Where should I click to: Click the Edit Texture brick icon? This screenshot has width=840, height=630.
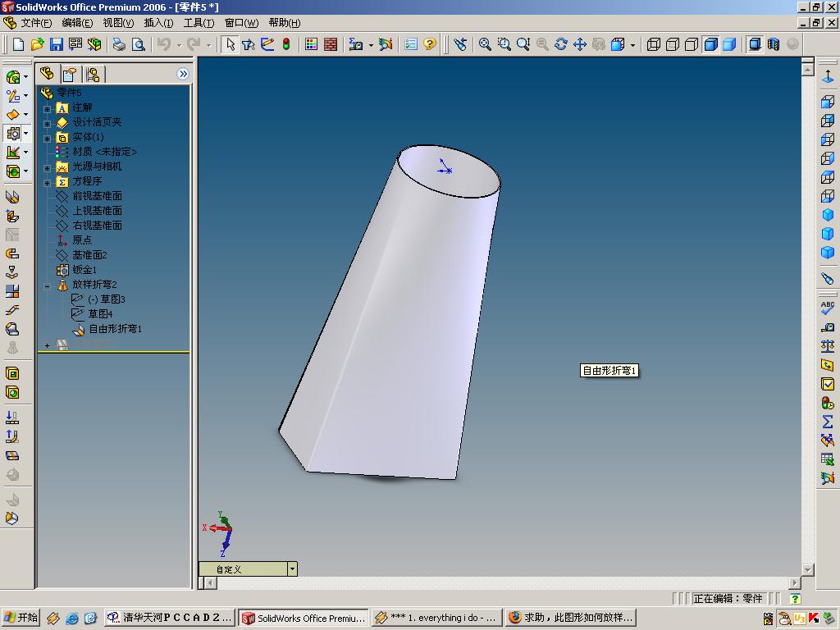[331, 44]
